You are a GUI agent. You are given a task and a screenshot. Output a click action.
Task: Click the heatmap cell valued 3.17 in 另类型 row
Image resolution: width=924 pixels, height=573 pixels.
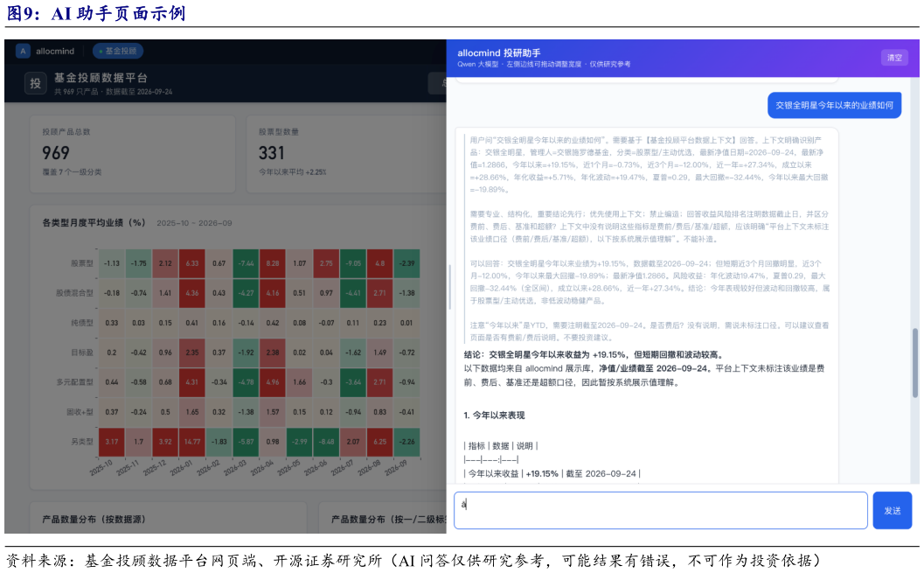tap(111, 442)
